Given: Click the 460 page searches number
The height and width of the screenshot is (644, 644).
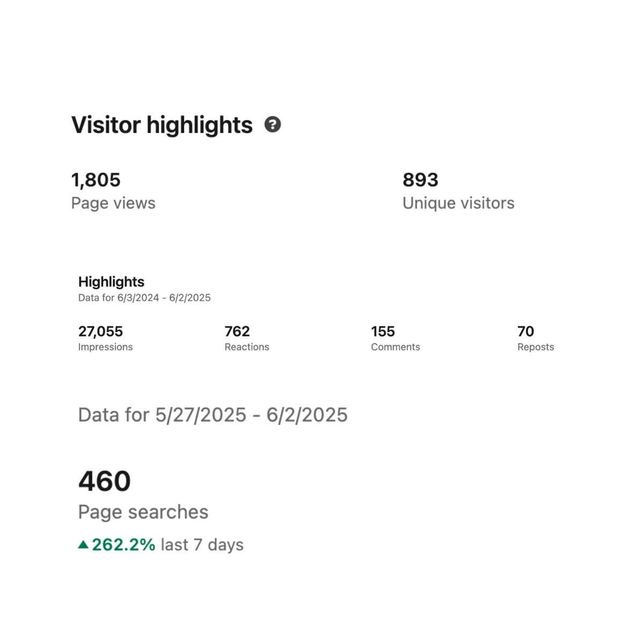Looking at the screenshot, I should (105, 481).
